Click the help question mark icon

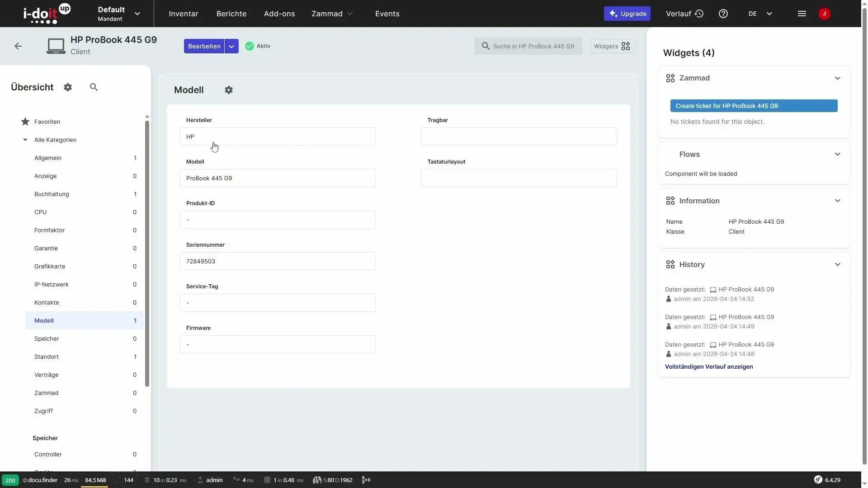pos(723,14)
